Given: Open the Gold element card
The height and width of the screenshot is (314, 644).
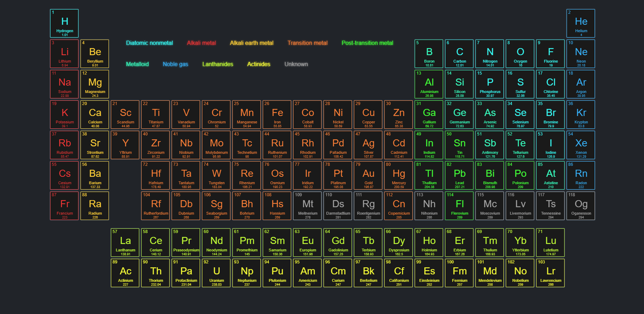Looking at the screenshot, I should 368,175.
